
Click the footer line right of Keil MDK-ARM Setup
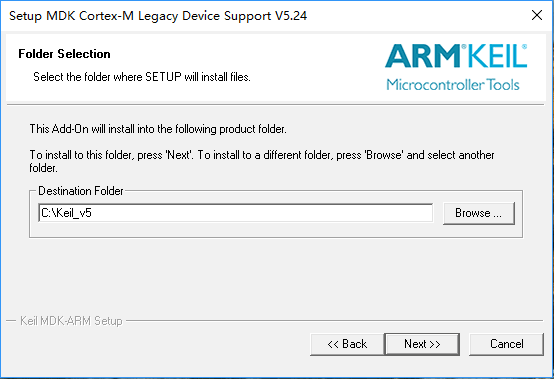tap(335, 321)
